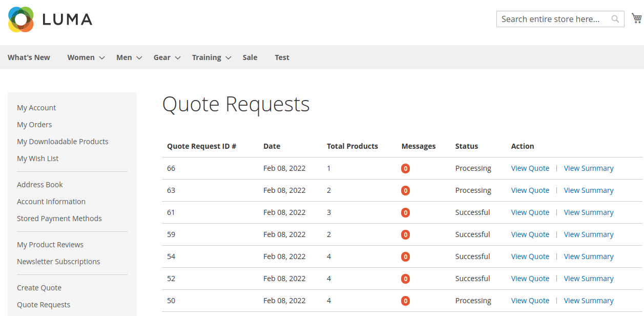Click the Luma store logo
Viewport: 644px width, 316px height.
pos(49,19)
